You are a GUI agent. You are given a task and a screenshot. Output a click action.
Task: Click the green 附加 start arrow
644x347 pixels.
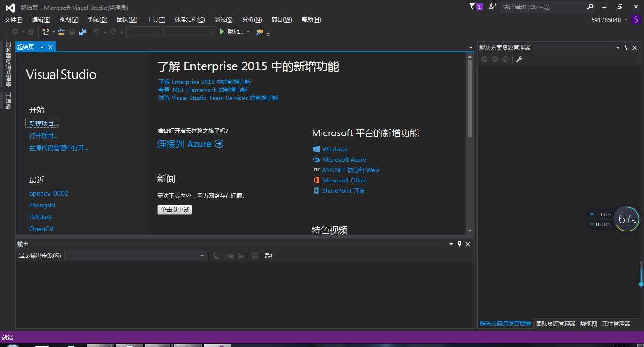(x=222, y=32)
